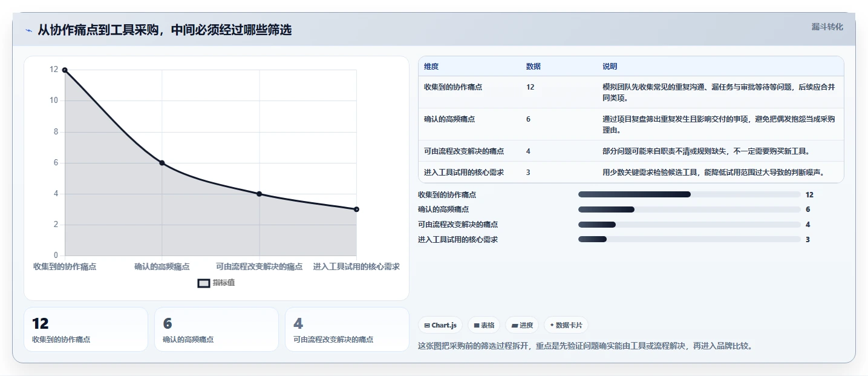Click table cell 确认的高频痛点

[449, 119]
